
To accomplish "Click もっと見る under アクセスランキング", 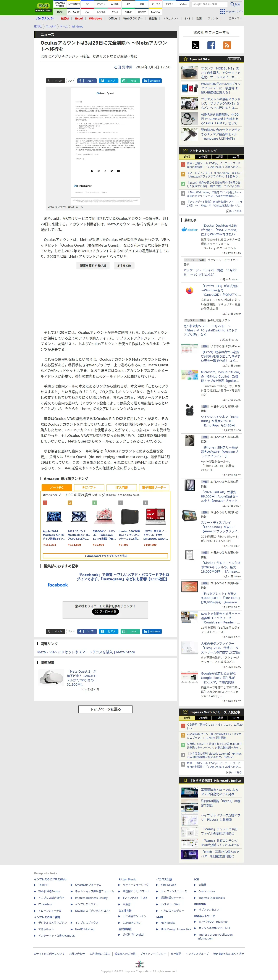I will (x=234, y=211).
